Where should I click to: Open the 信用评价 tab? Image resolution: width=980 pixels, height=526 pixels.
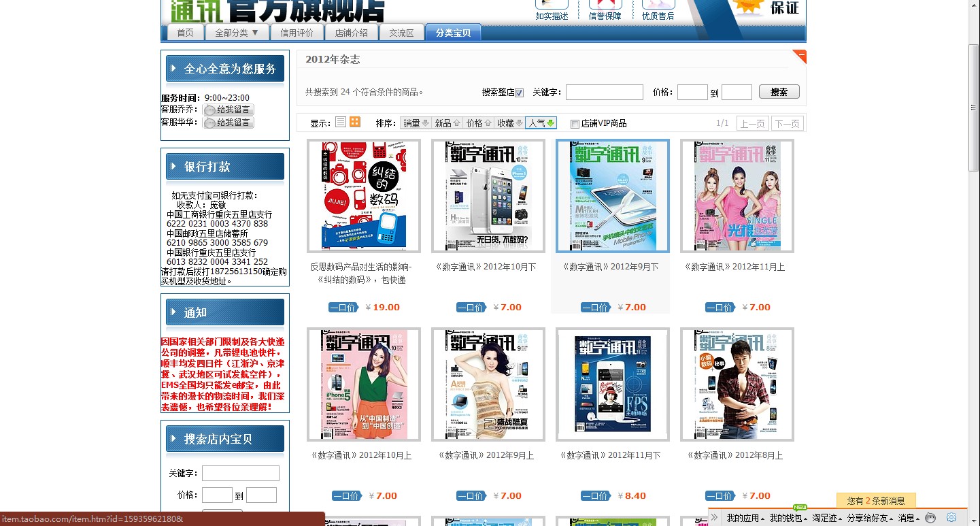tap(297, 33)
